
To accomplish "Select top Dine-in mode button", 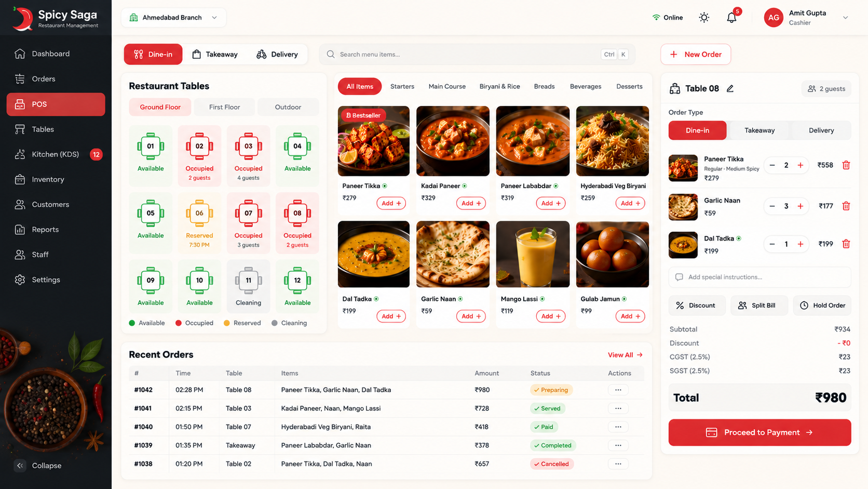I will point(153,54).
